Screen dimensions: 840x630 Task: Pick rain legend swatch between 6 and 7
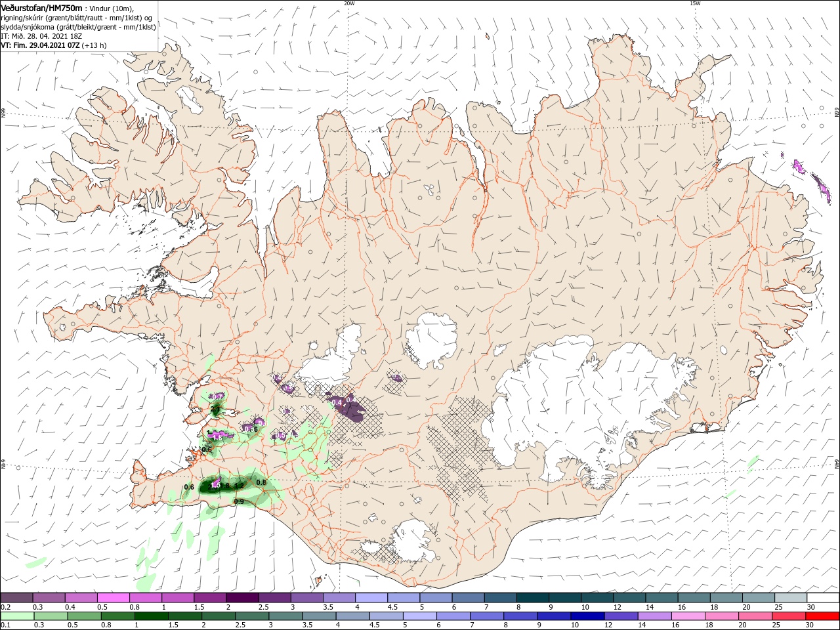453,616
